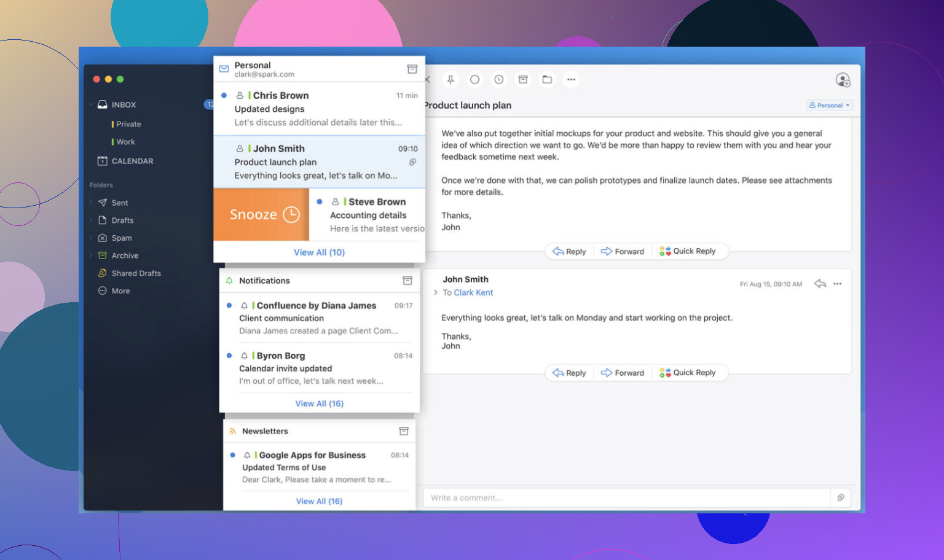944x560 pixels.
Task: Open Work inbox subfolder
Action: coord(125,142)
